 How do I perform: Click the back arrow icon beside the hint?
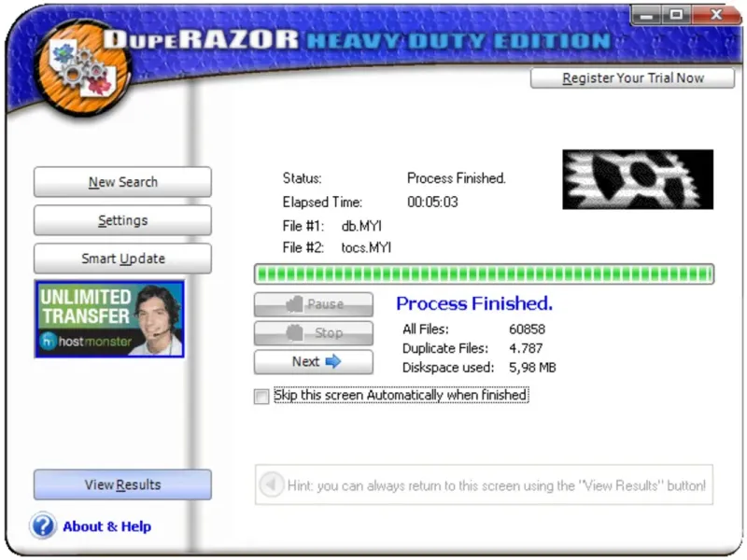tap(271, 485)
